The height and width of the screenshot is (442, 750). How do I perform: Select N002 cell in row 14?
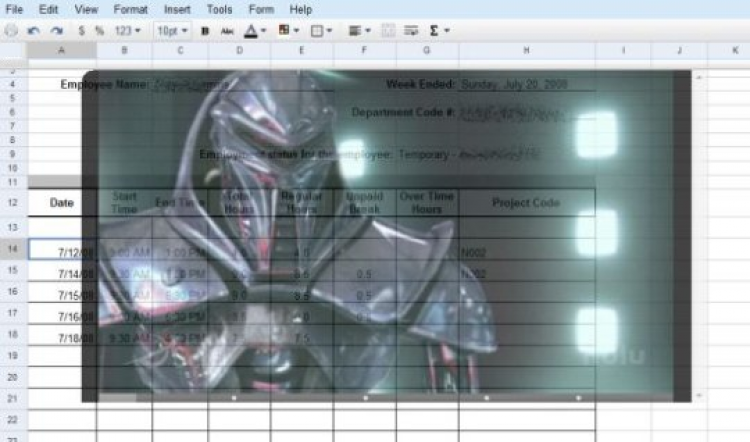tap(526, 251)
